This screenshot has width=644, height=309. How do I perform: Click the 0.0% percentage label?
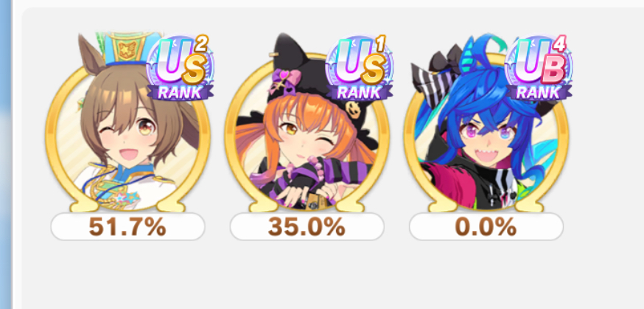pos(486,227)
